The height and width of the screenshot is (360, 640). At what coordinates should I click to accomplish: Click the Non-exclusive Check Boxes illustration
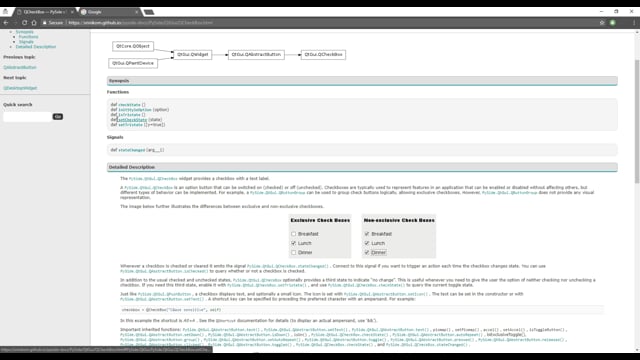point(399,236)
